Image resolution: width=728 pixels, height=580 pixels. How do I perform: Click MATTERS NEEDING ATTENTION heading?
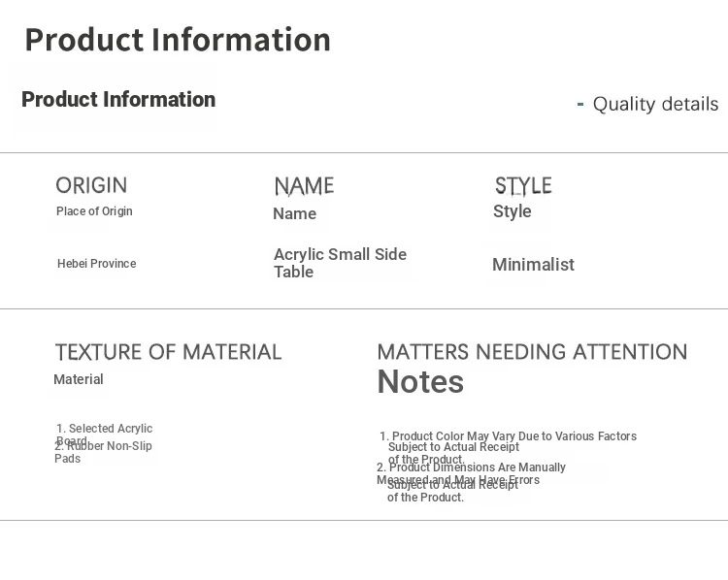coord(532,352)
